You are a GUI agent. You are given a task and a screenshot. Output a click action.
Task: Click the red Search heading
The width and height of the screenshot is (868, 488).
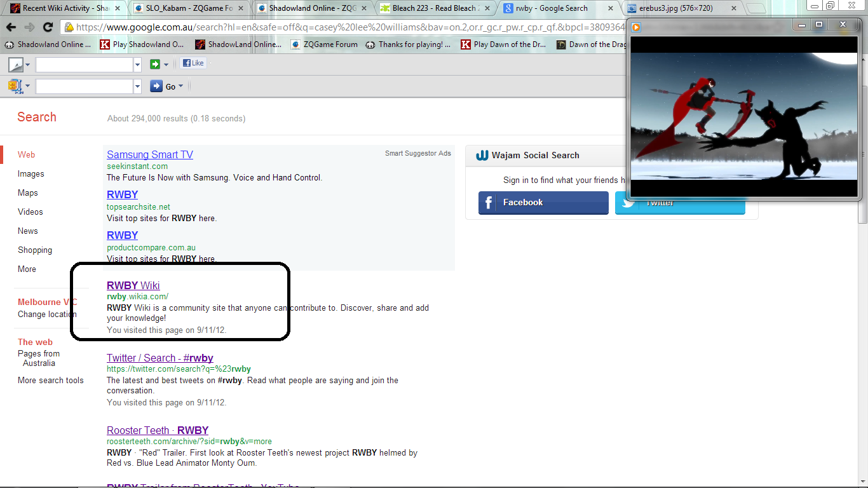tap(37, 117)
